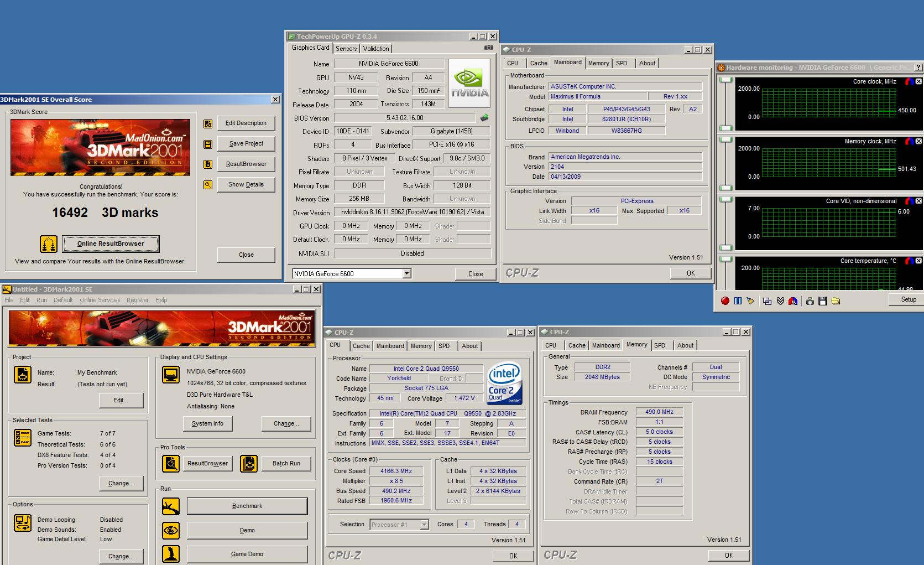Toggle the magnet icon on Memory clock graph
Screen dimensions: 924x565
tap(909, 141)
